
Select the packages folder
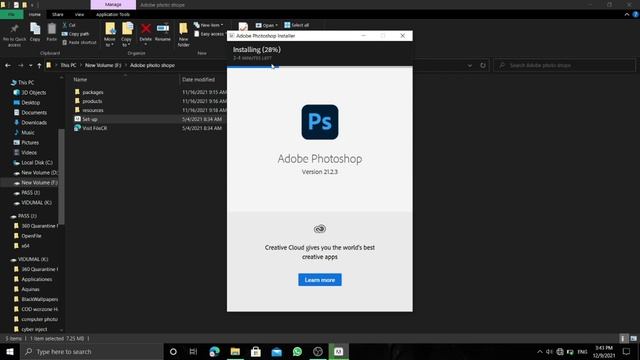click(93, 92)
